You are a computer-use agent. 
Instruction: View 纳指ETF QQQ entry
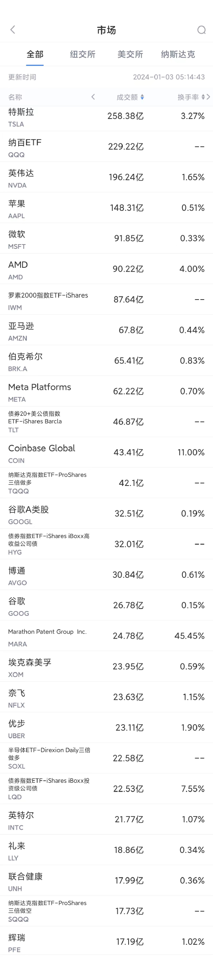pyautogui.click(x=106, y=146)
